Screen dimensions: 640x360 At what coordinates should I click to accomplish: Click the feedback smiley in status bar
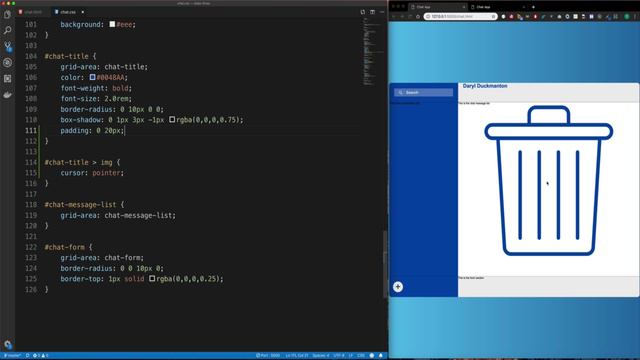tap(372, 356)
